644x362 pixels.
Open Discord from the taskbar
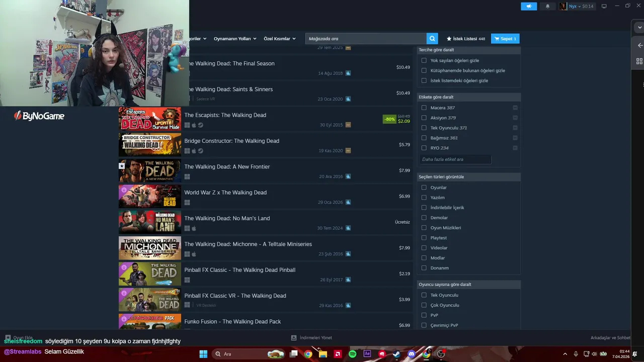[x=412, y=354]
